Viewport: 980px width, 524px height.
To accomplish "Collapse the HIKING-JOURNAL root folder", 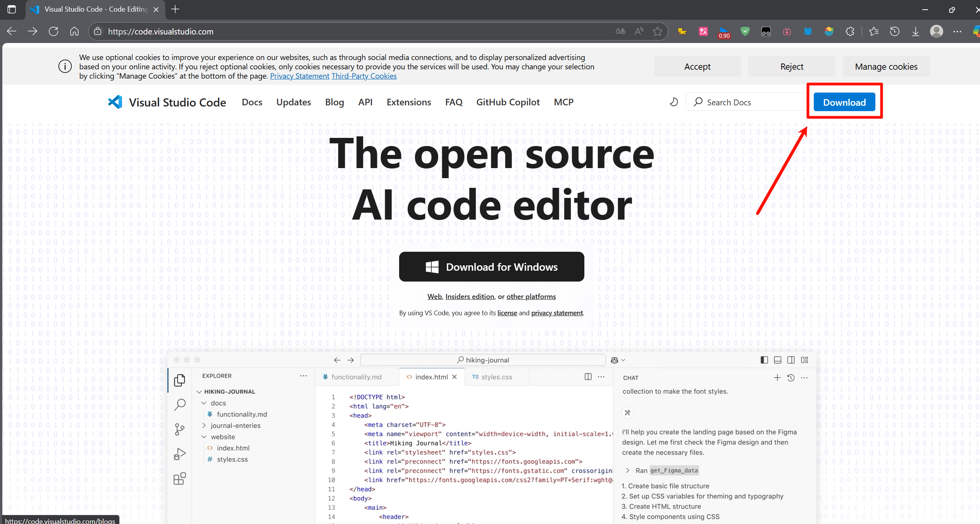I will click(199, 392).
